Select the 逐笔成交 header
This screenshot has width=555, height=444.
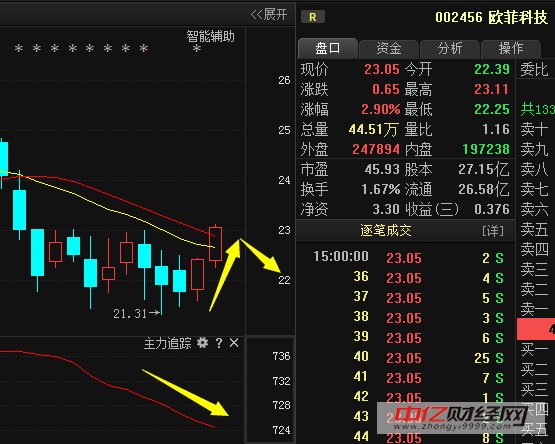pos(386,230)
